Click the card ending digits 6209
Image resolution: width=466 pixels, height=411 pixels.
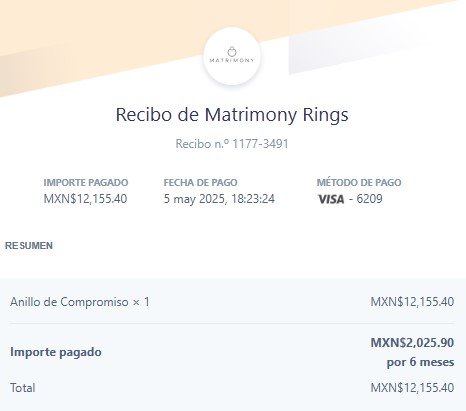[x=369, y=199]
